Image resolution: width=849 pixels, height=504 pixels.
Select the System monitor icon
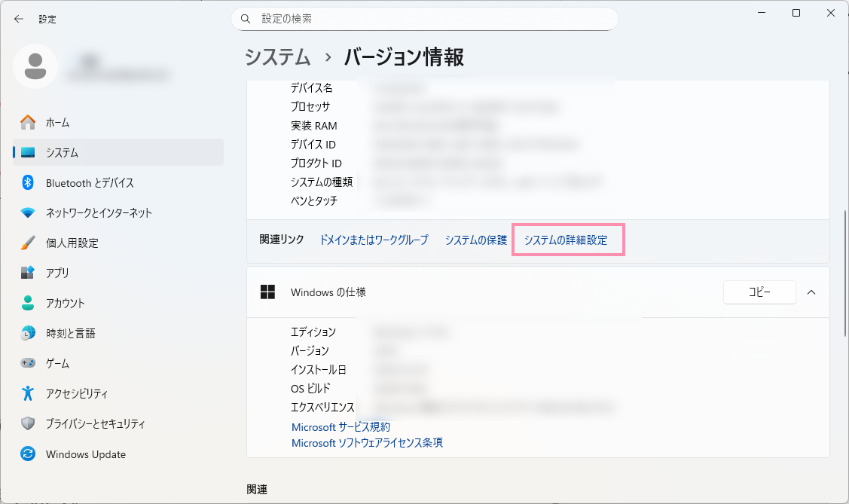[28, 152]
